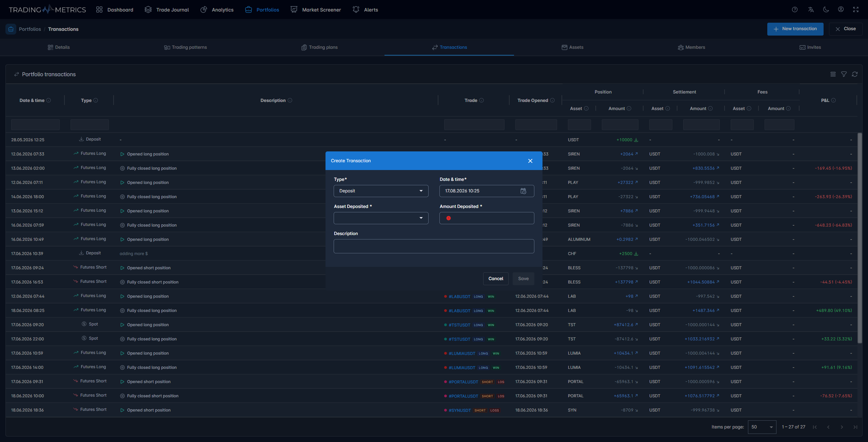Enter fullscreen with the expand icon
The image size is (868, 442).
click(x=856, y=9)
